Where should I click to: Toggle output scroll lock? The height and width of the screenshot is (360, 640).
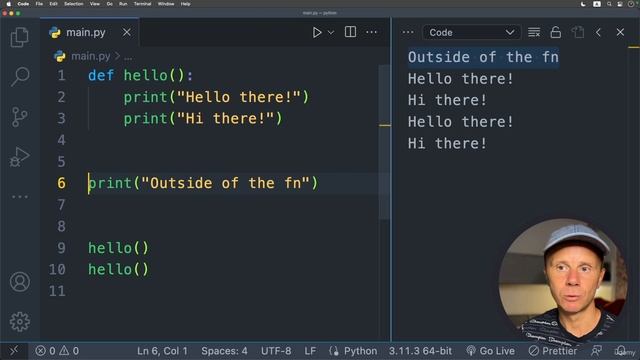click(556, 32)
